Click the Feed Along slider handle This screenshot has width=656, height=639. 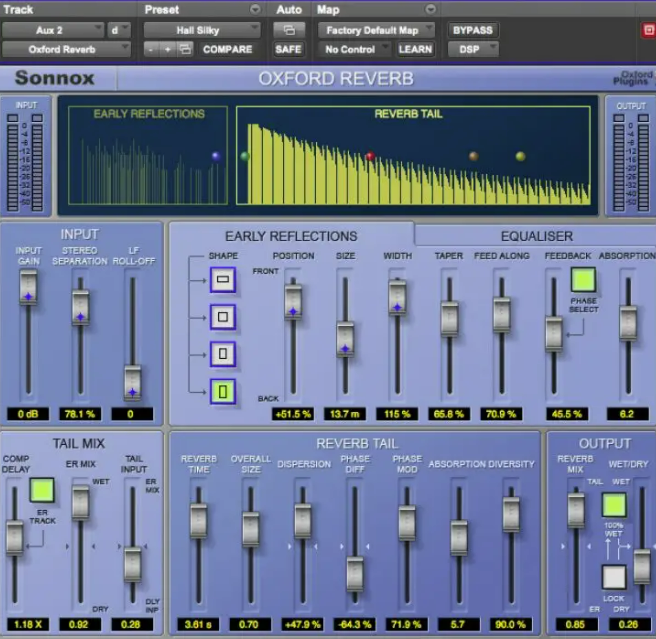pos(502,315)
